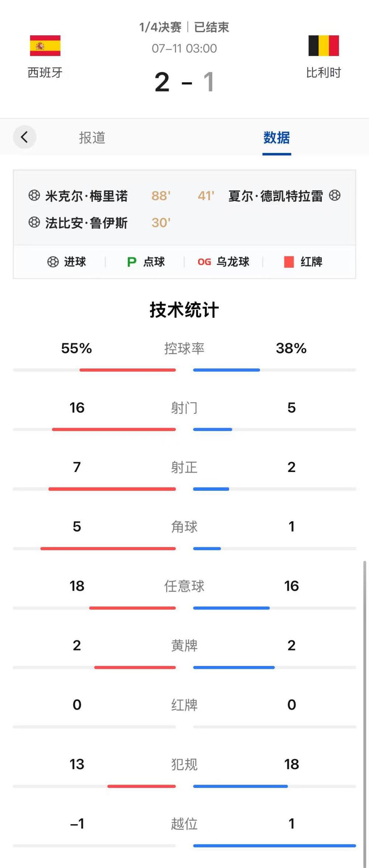Click goal icon beside 米克尔·梅里诺

(34, 195)
